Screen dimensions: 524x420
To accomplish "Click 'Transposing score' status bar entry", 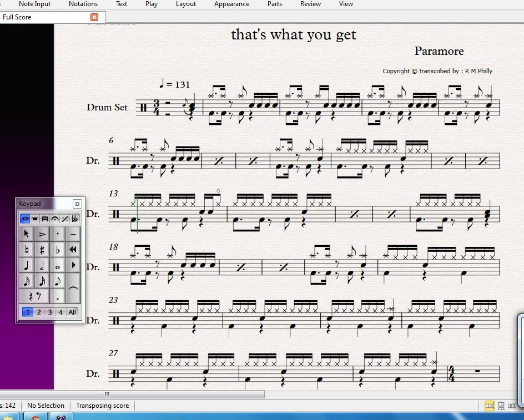I will pyautogui.click(x=102, y=406).
